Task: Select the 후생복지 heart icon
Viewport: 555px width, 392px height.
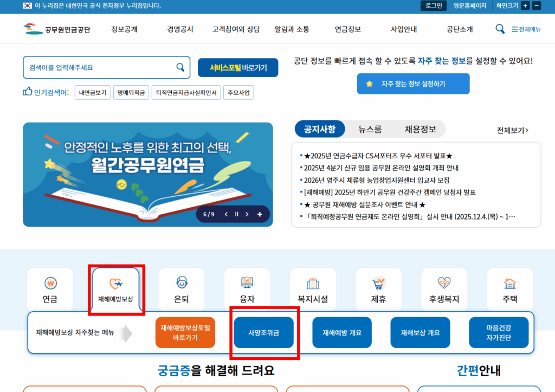Action: 444,289
